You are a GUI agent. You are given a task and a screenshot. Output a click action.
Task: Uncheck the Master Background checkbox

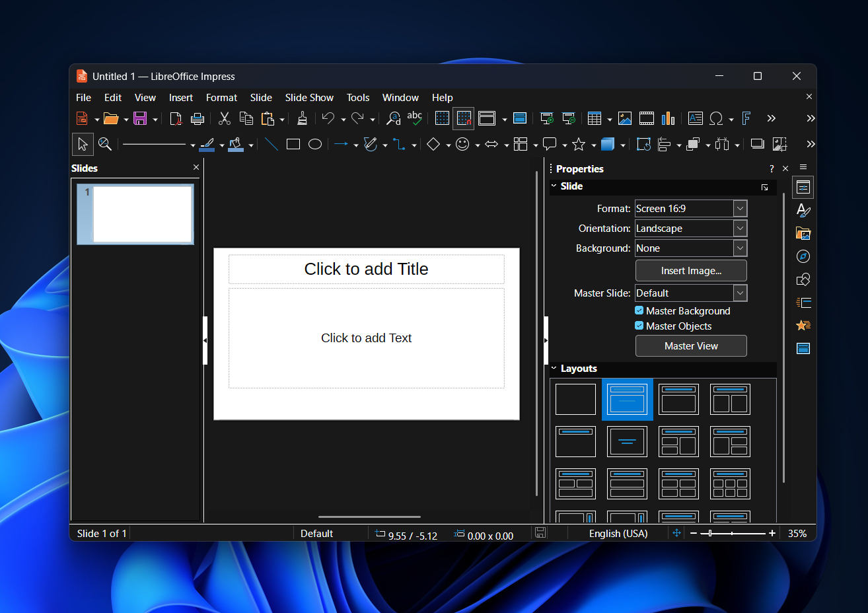(x=639, y=310)
